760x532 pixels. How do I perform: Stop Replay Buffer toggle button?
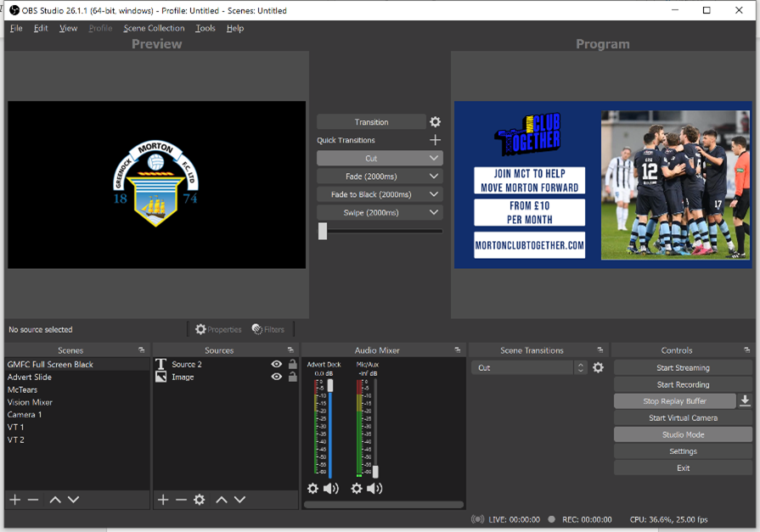pyautogui.click(x=675, y=400)
